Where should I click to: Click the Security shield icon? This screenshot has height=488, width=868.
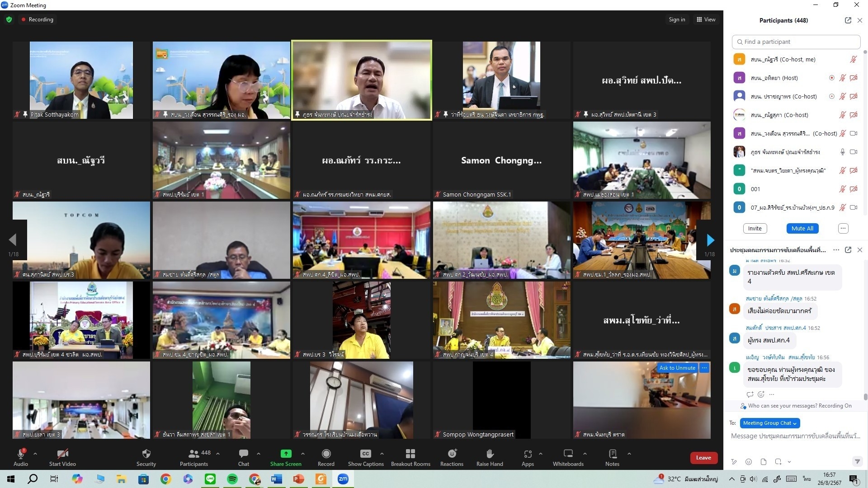(146, 454)
